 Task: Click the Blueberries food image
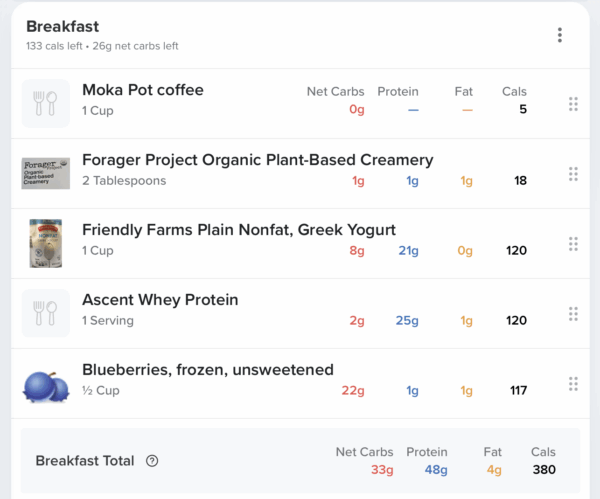(46, 385)
